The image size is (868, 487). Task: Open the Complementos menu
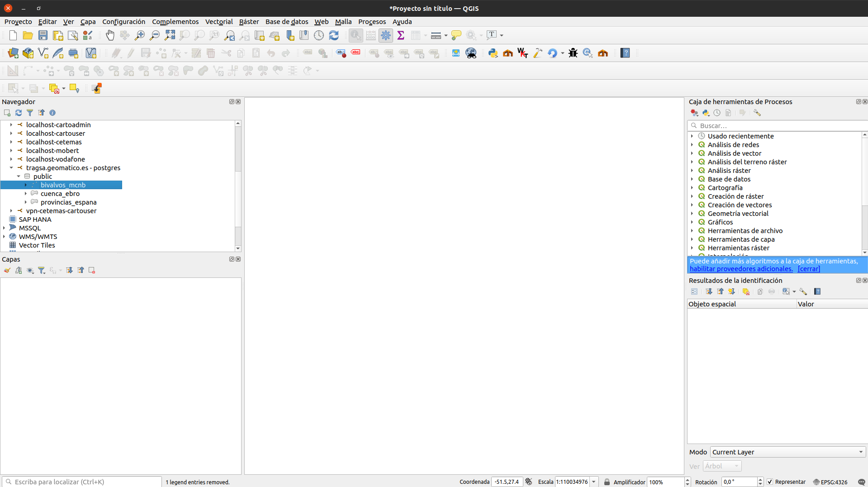(175, 22)
